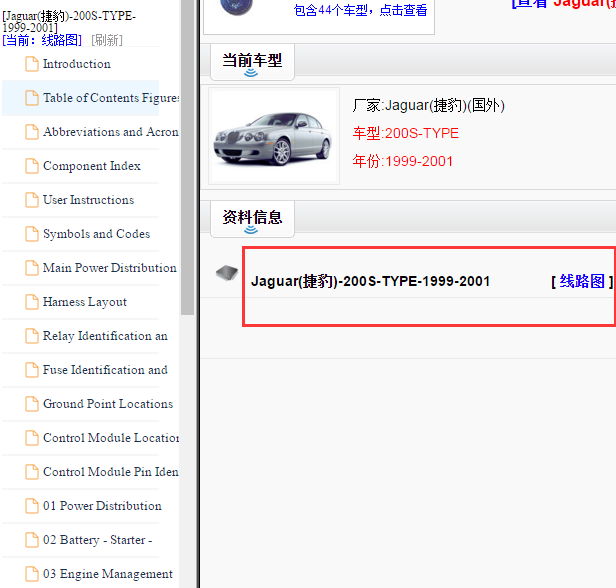Click the Introduction document icon
The image size is (616, 588).
[x=32, y=64]
